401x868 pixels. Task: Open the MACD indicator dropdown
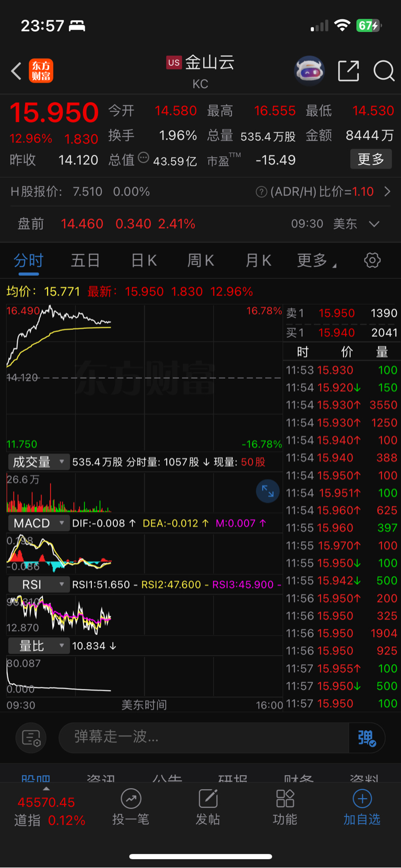tap(39, 523)
